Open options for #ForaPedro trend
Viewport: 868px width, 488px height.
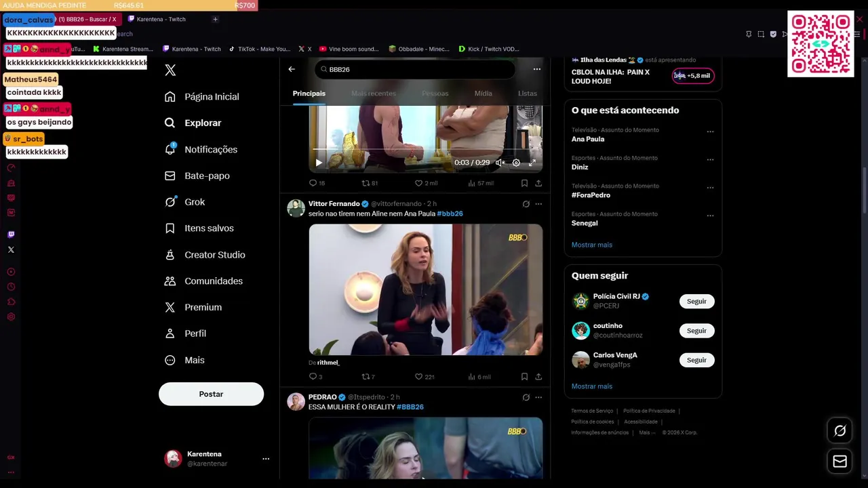pos(710,188)
